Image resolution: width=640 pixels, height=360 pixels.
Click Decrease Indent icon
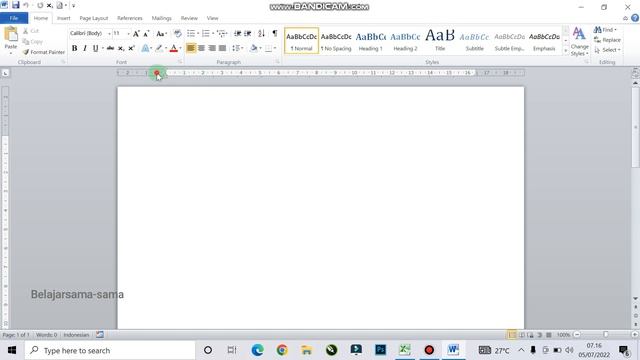(x=238, y=33)
